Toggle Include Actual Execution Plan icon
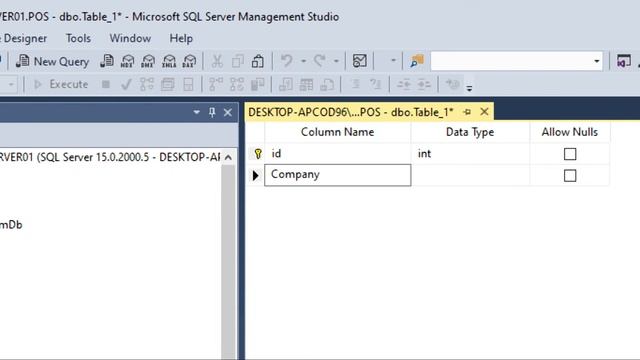 coord(216,84)
